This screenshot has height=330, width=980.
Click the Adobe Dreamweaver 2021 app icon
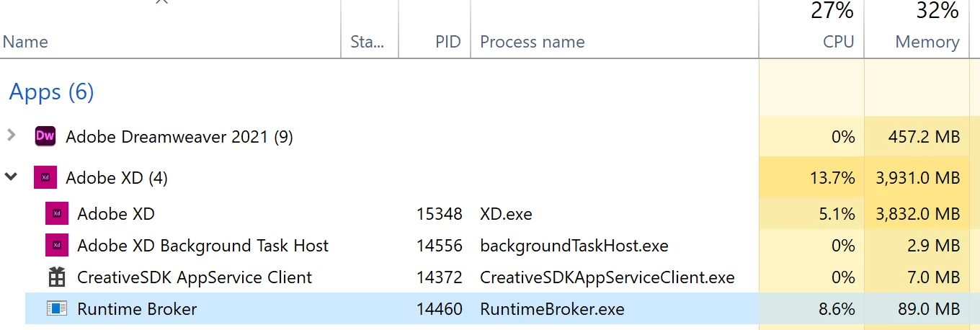(45, 136)
